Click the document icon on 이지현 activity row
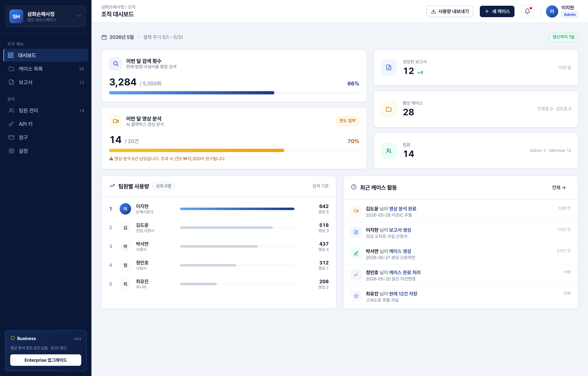 (356, 232)
